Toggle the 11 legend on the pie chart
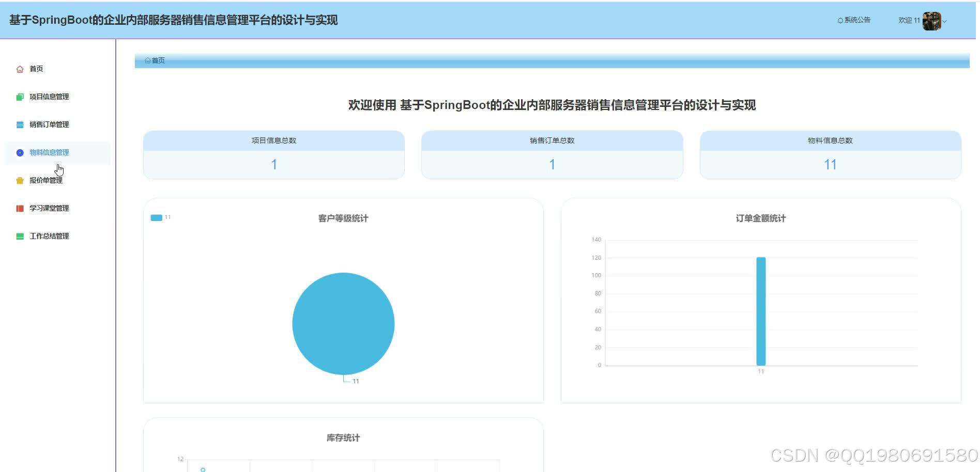This screenshot has height=472, width=980. tap(161, 217)
